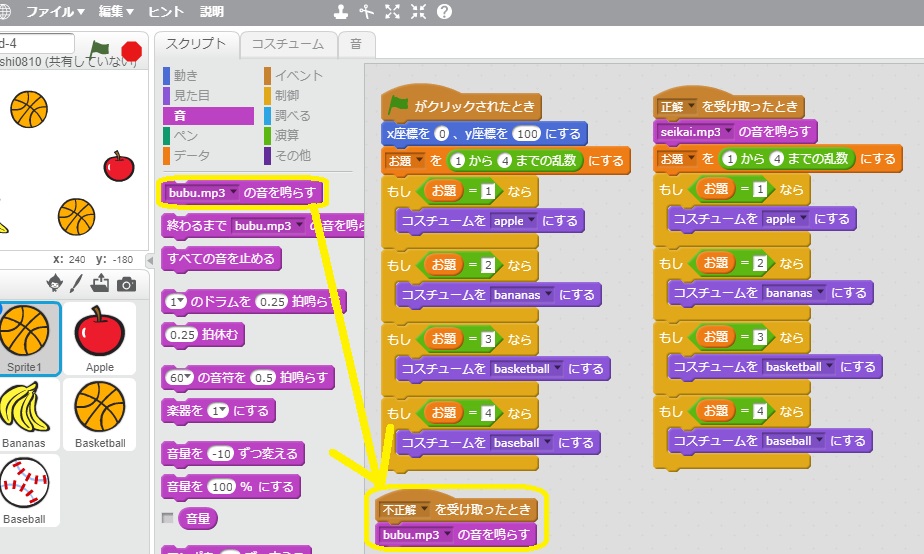Click the x座標 0 input field

[442, 134]
